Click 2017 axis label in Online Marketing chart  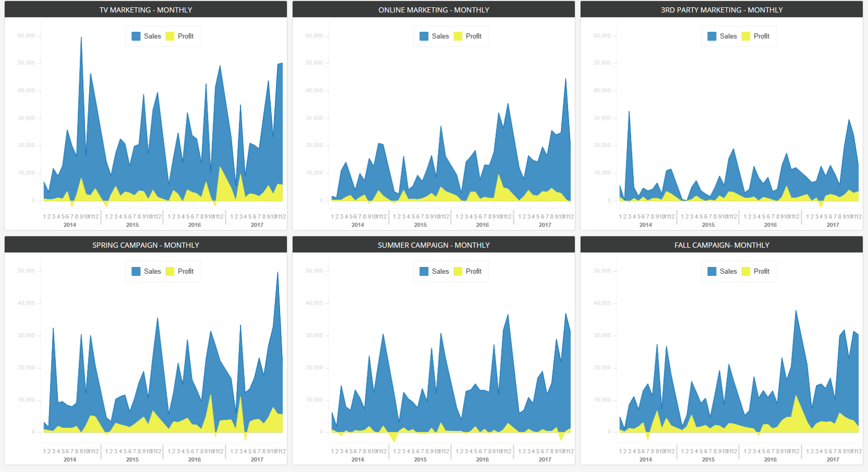click(x=545, y=225)
